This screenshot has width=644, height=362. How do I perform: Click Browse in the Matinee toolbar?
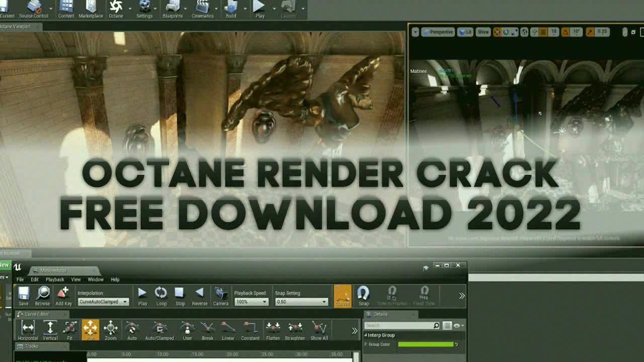pos(43,296)
